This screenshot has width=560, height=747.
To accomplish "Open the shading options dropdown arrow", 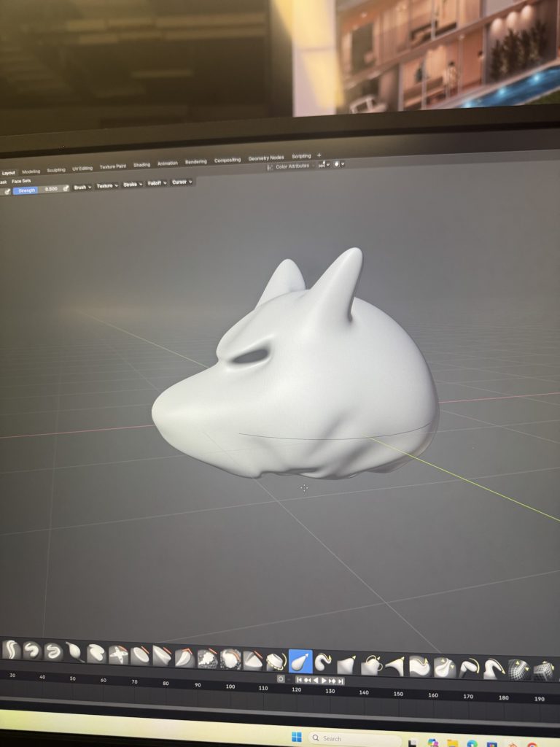I will (x=343, y=164).
